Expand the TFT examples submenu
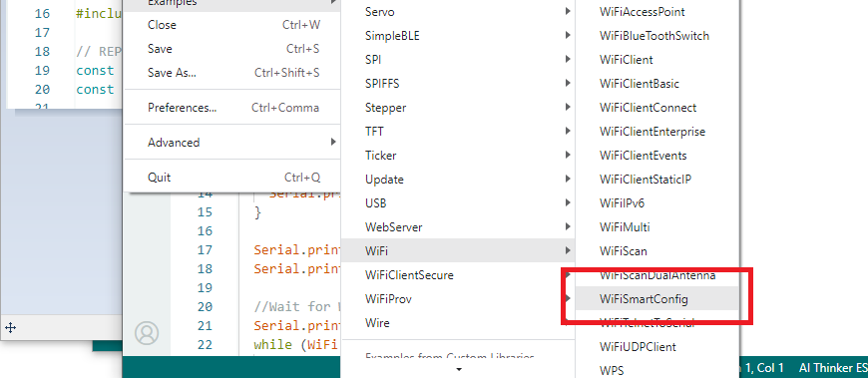868x378 pixels. [458, 132]
